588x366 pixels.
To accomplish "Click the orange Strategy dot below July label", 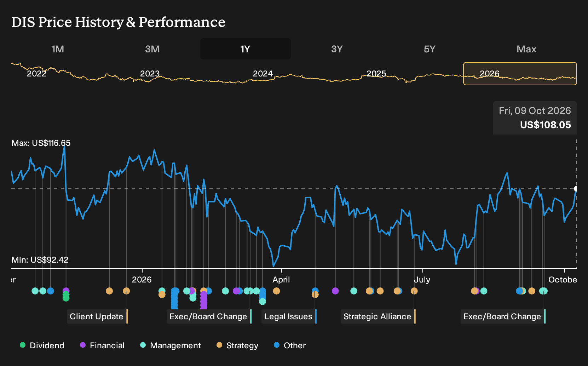I will click(x=414, y=291).
